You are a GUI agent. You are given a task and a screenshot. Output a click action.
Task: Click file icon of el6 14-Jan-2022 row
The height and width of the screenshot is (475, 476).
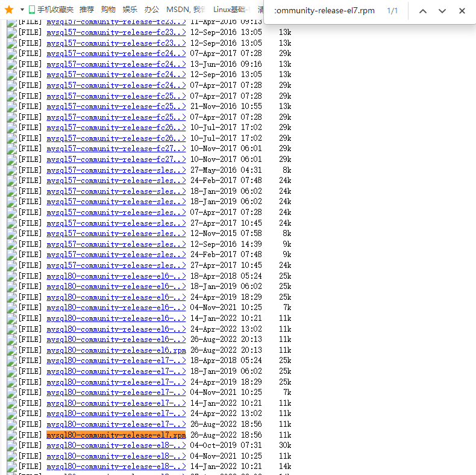[x=11, y=318]
